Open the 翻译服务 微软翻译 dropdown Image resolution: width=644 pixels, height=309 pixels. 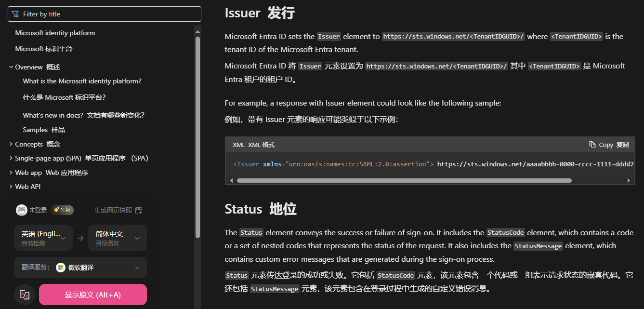(x=80, y=268)
